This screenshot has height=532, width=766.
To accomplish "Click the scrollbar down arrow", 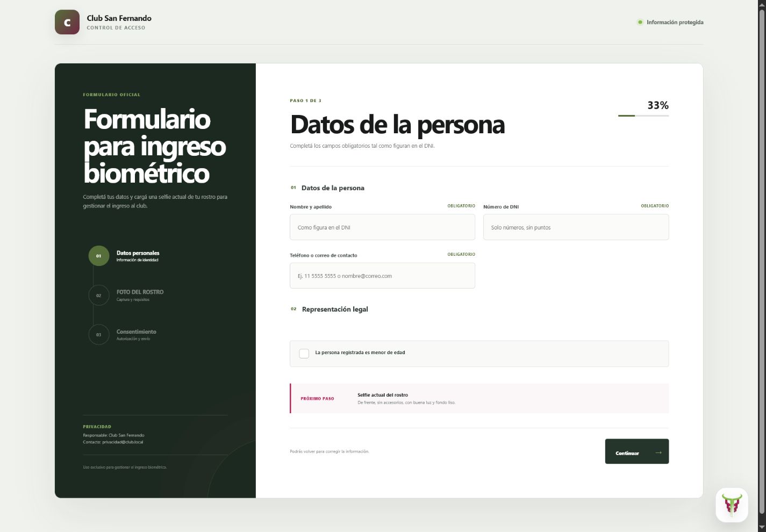I will click(x=762, y=527).
